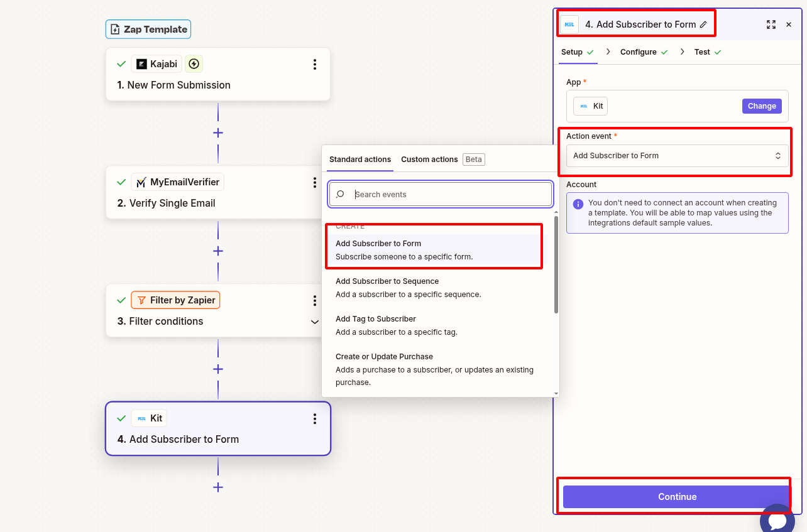Image resolution: width=807 pixels, height=532 pixels.
Task: Expand the Filter conditions chevron
Action: coord(315,322)
